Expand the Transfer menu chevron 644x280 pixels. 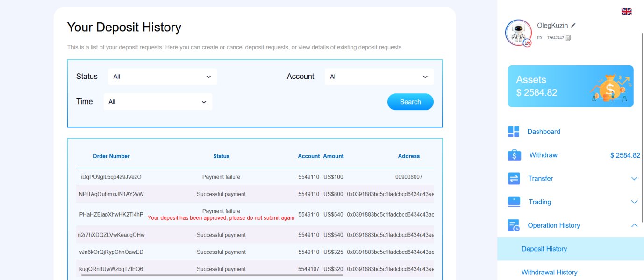click(634, 178)
